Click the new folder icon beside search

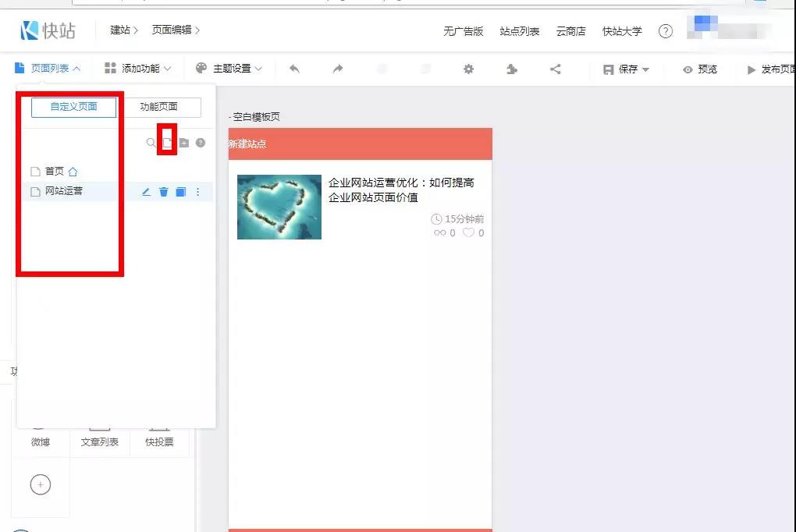(183, 143)
